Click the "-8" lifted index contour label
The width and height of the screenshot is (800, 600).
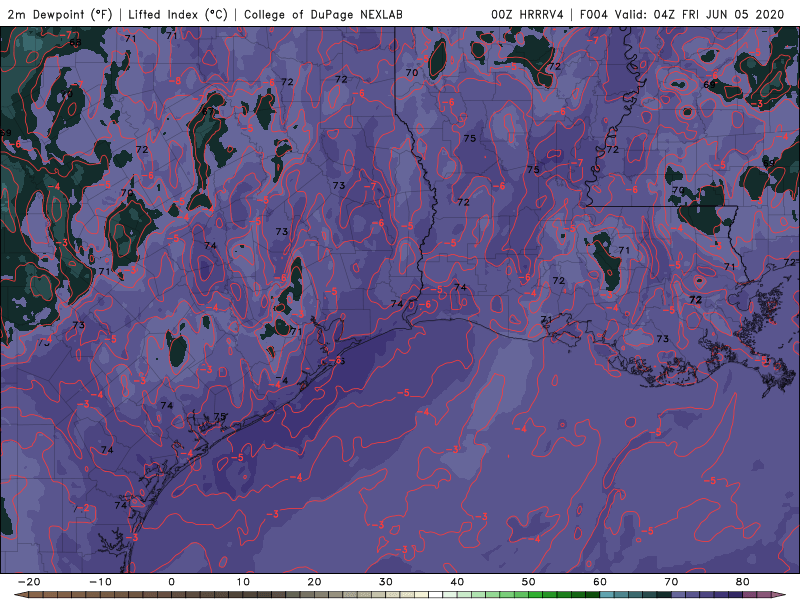pyautogui.click(x=175, y=81)
